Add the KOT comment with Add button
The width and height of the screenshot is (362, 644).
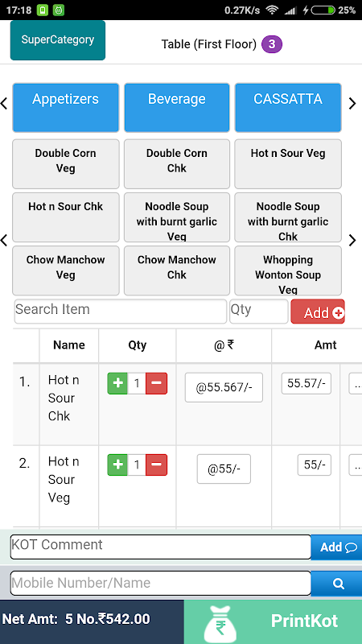pyautogui.click(x=337, y=547)
